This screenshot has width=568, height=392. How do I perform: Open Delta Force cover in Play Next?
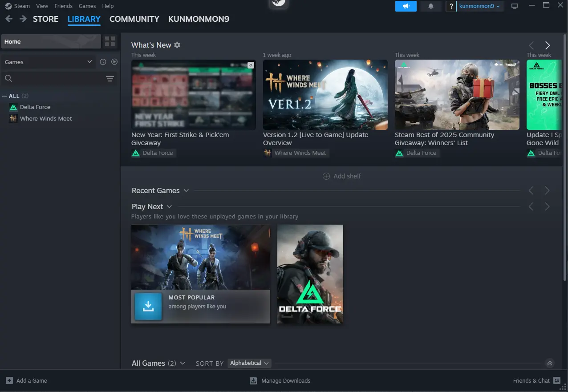310,274
